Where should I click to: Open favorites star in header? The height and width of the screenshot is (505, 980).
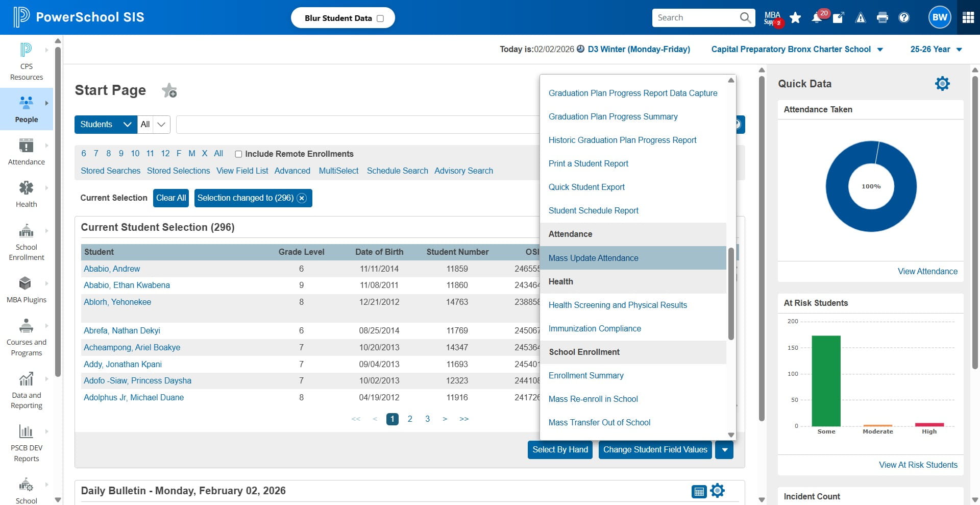pos(795,18)
